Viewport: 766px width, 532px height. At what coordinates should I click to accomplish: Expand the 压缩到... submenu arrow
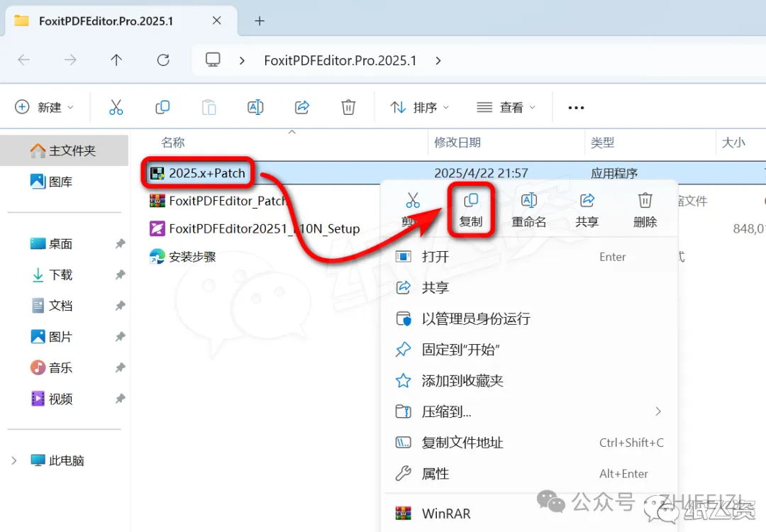pos(658,411)
